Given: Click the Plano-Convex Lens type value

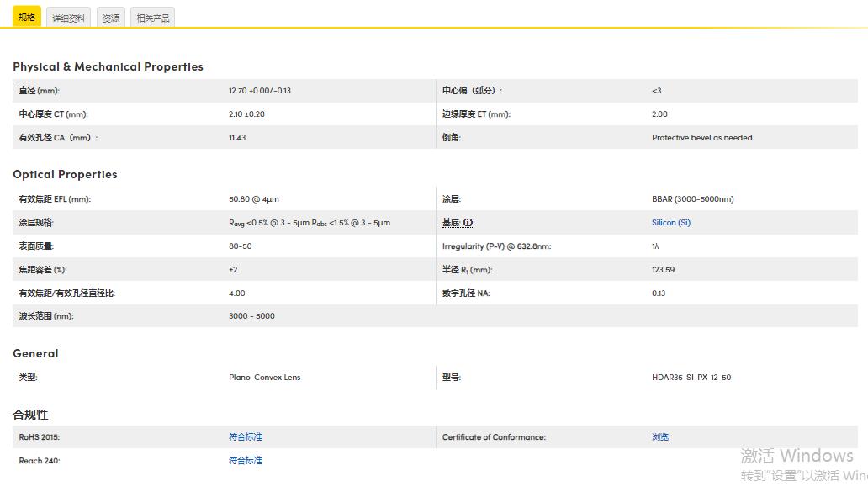Looking at the screenshot, I should coord(264,378).
